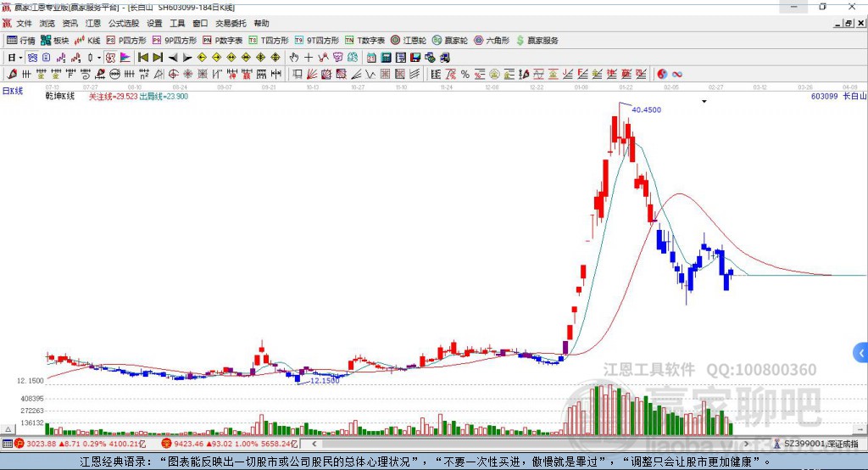Screen dimensions: 868x470
Task: Jump to first bar icon
Action: pos(143,58)
